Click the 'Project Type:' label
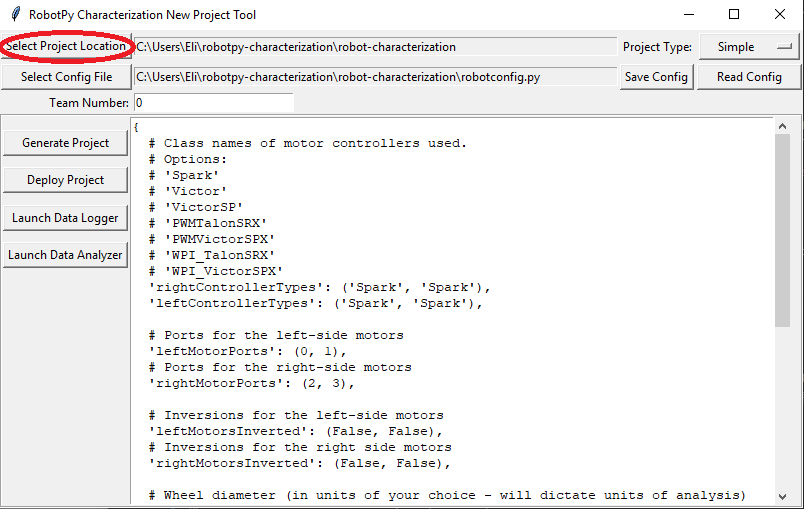 [x=657, y=47]
